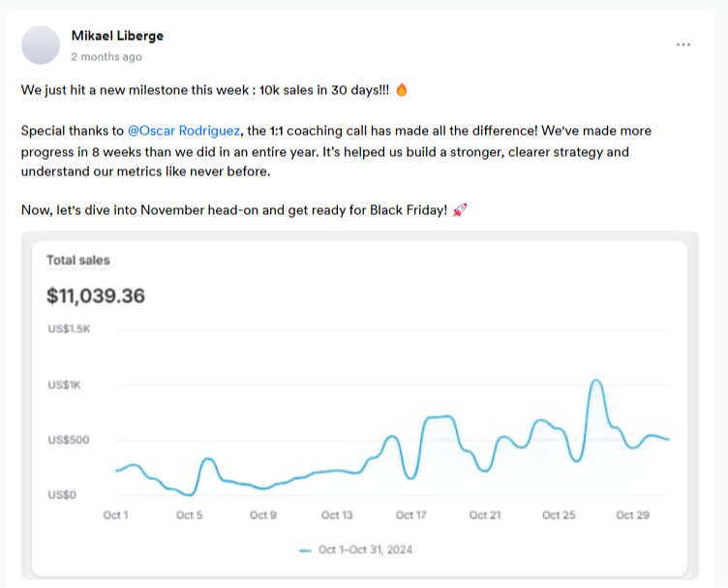Click the Mikael Liberge author name
The width and height of the screenshot is (728, 588).
pos(117,36)
